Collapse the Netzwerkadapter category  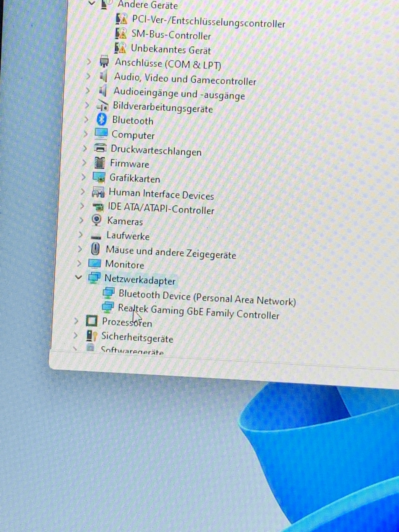(x=78, y=277)
